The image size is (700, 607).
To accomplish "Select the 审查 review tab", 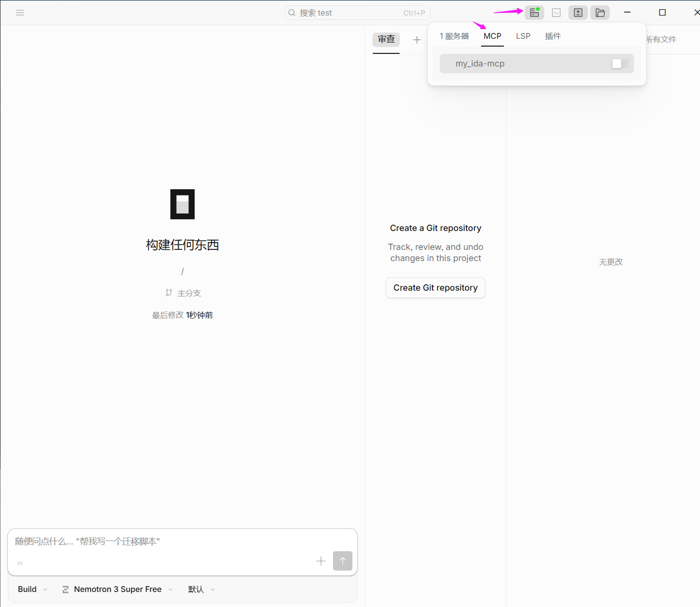I will point(386,39).
